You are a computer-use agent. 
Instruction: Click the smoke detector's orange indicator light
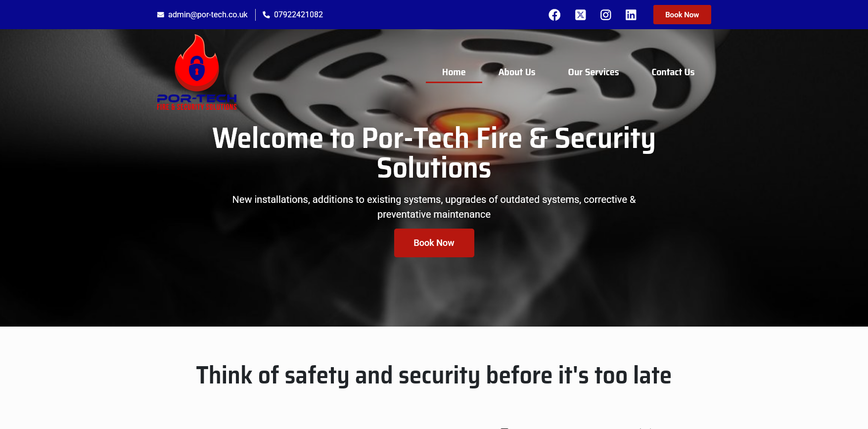pos(468,120)
